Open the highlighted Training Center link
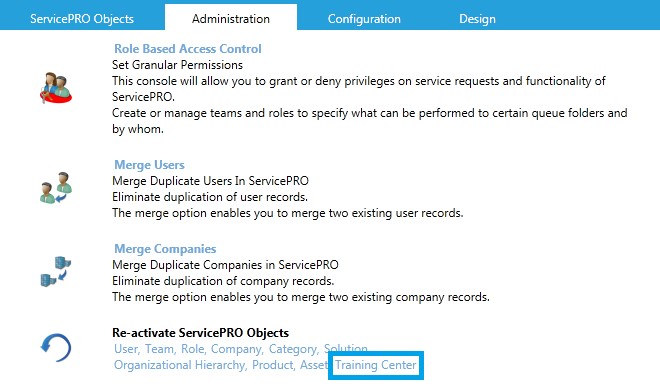 coord(375,365)
